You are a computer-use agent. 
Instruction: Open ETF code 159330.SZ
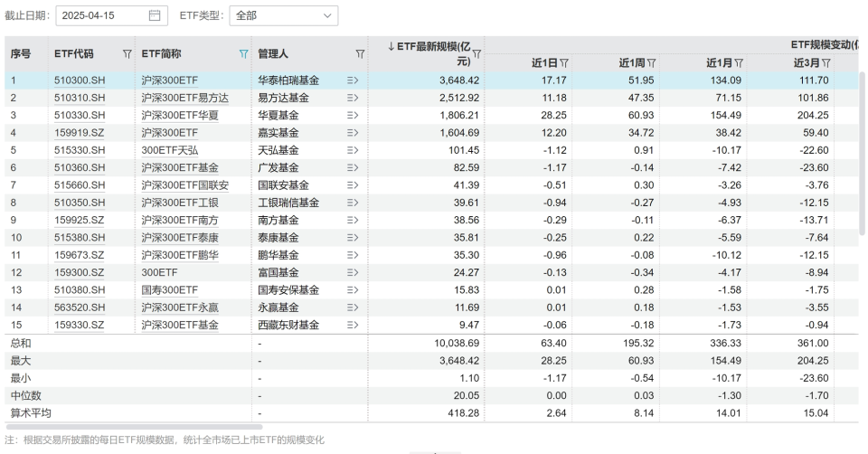tap(80, 325)
